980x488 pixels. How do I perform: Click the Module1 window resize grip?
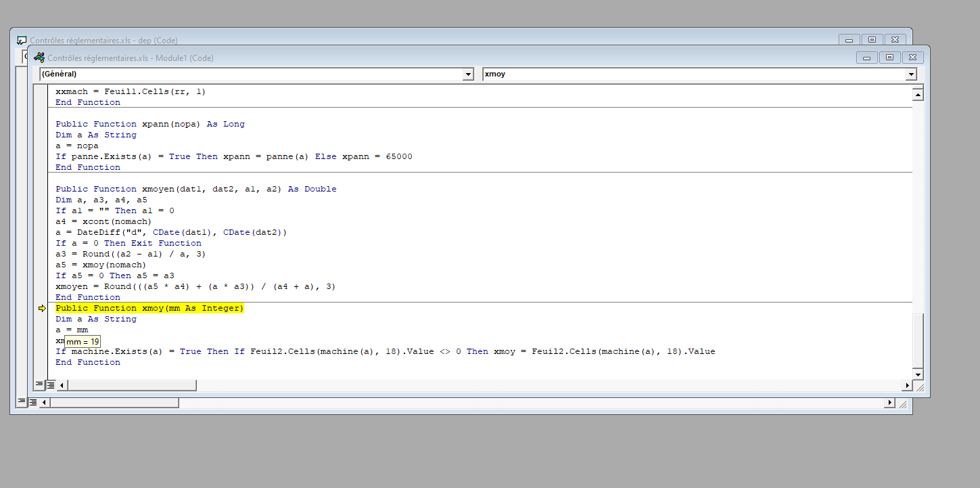919,386
